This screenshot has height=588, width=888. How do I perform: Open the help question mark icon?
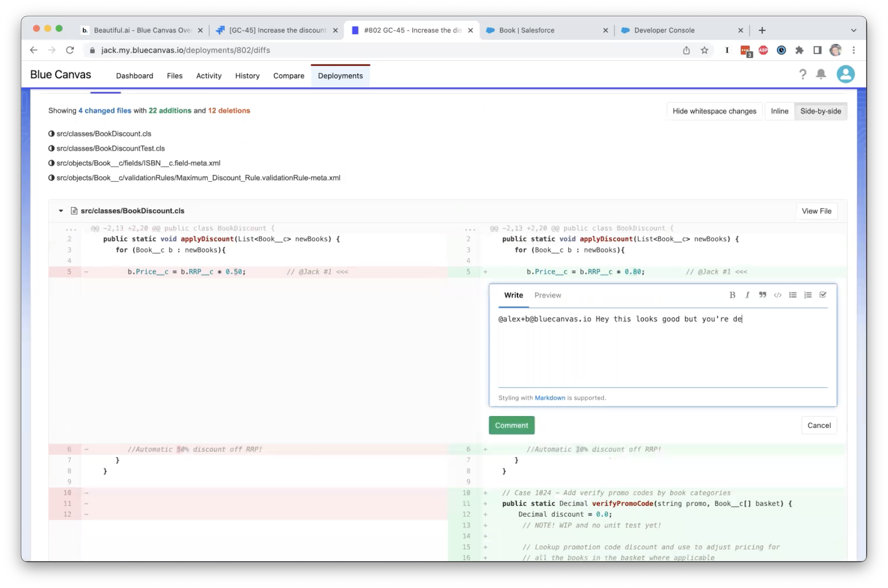(803, 74)
